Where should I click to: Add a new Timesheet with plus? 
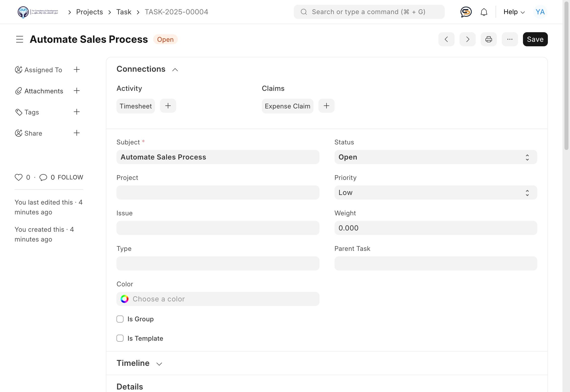[168, 106]
